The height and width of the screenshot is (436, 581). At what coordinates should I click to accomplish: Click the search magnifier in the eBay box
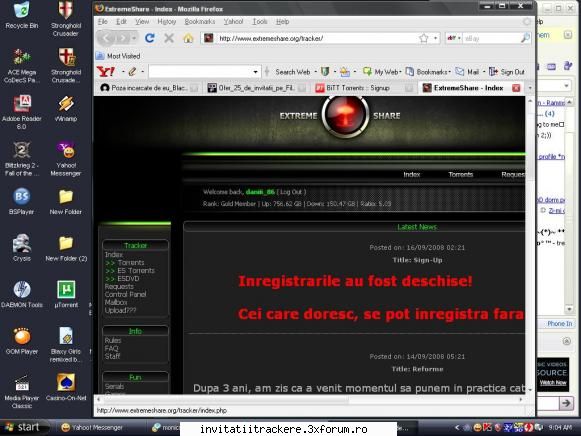(525, 38)
